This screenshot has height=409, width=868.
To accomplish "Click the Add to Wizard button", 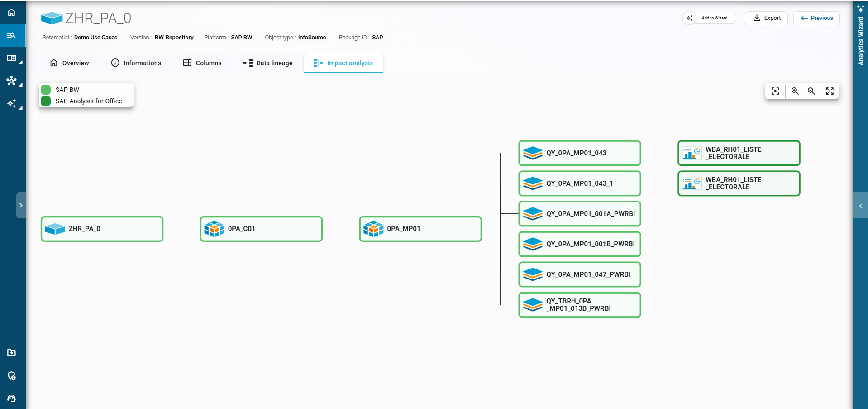I will [710, 18].
